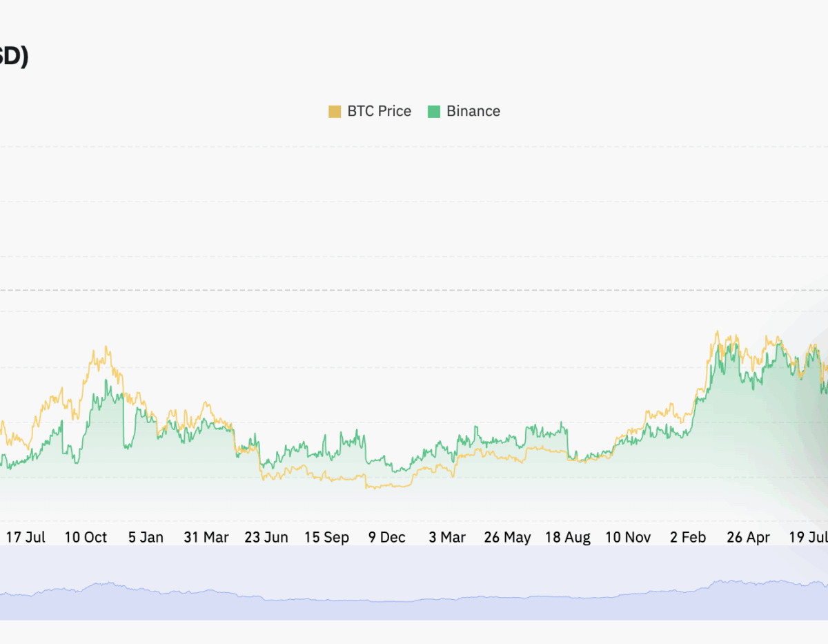Select the 26 May date label
Screen dimensions: 828x644
(x=507, y=537)
